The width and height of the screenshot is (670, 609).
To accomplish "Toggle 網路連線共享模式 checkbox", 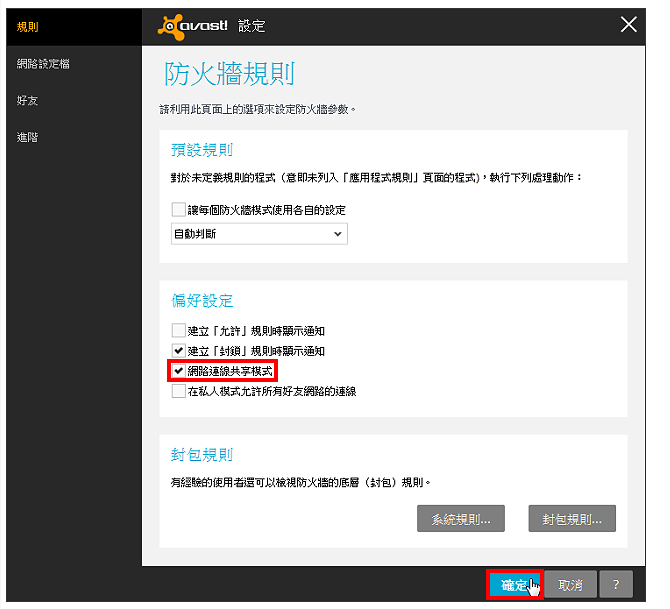I will [x=178, y=371].
